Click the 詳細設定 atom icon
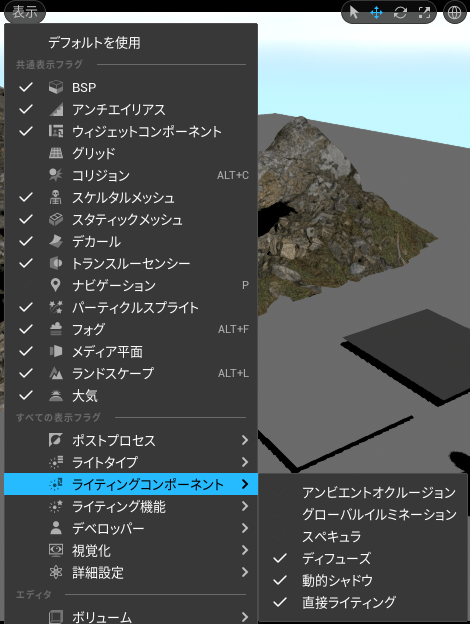This screenshot has height=624, width=470. tap(56, 572)
